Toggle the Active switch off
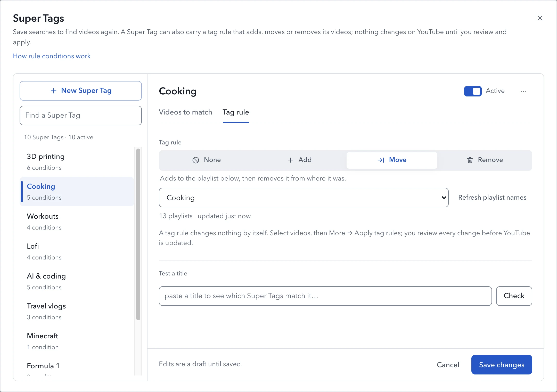 pyautogui.click(x=473, y=91)
